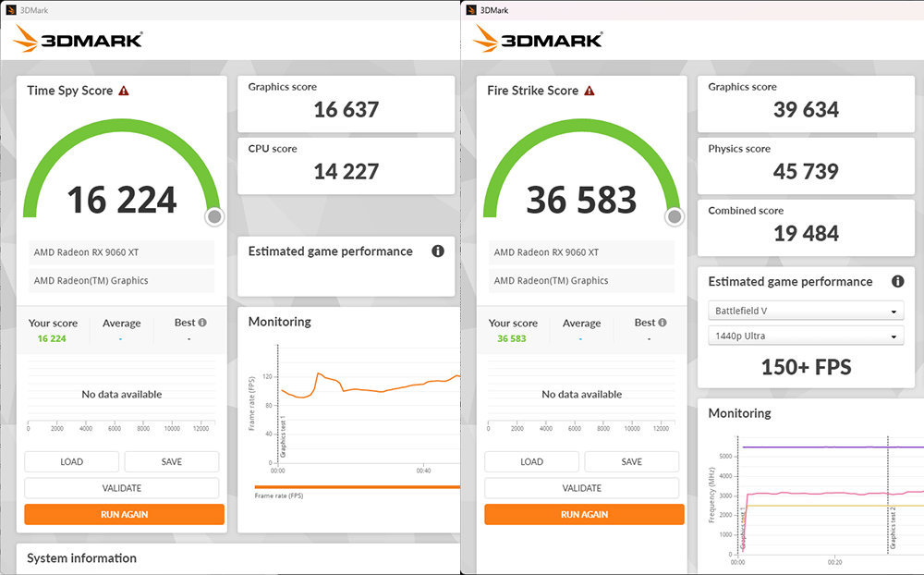Image resolution: width=924 pixels, height=575 pixels.
Task: Click the System information section header
Action: [x=81, y=558]
